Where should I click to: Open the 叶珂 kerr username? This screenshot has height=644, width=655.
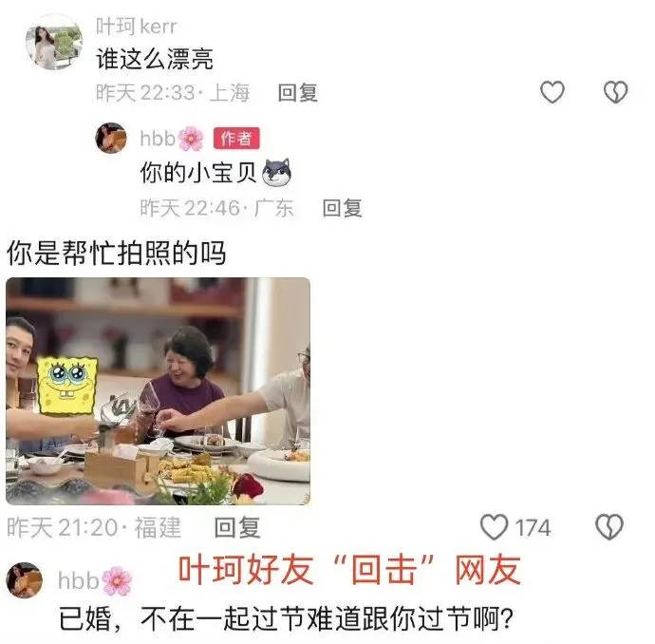(136, 27)
